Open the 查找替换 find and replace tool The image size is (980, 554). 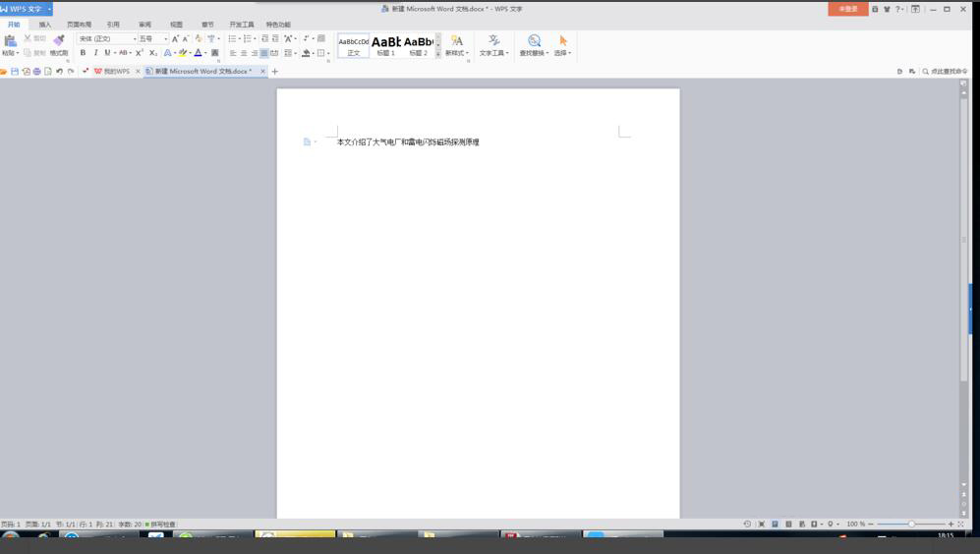click(x=534, y=45)
